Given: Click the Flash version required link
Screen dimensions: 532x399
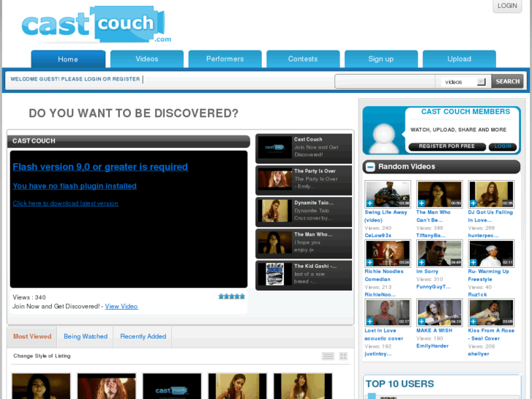Looking at the screenshot, I should pos(100,167).
